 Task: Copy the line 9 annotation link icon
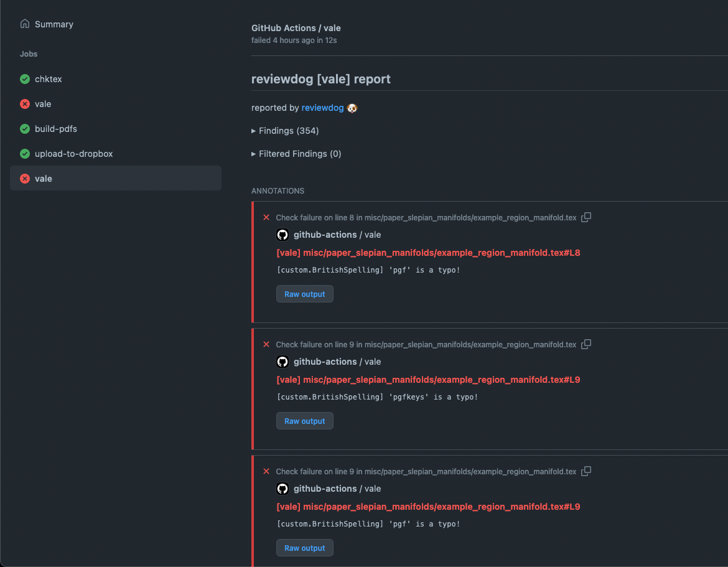[x=586, y=344]
